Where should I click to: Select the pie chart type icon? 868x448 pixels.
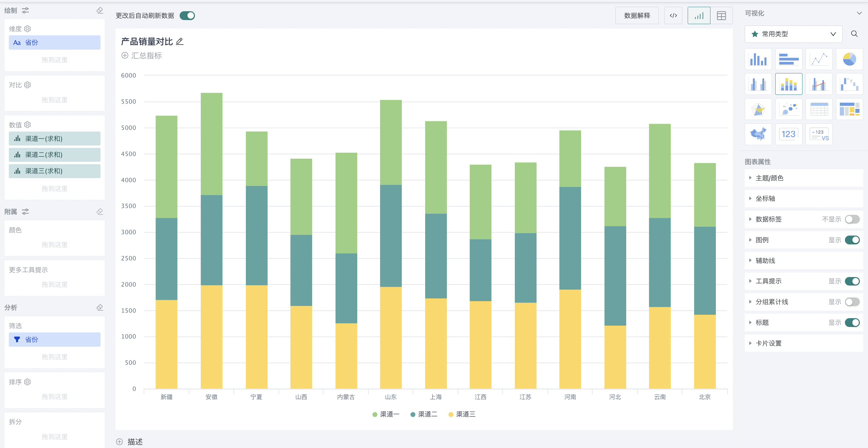click(849, 59)
